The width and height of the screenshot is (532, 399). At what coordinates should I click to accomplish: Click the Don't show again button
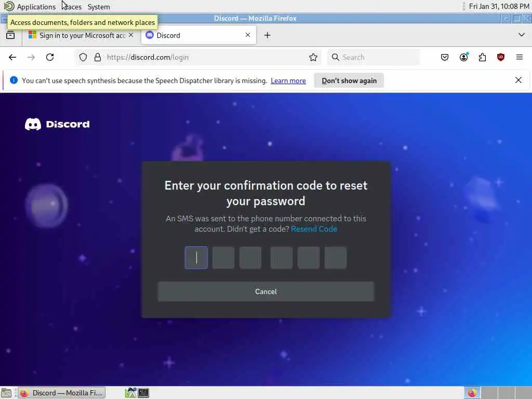349,81
